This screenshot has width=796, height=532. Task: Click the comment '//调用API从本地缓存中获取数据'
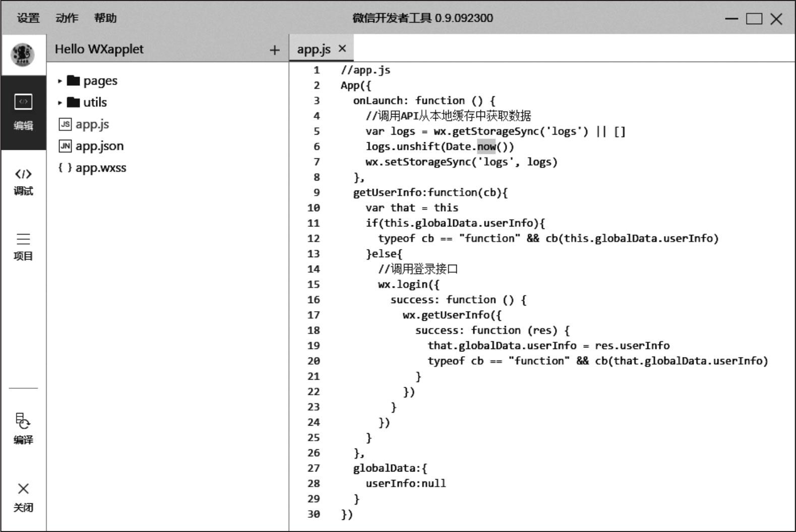coord(448,116)
